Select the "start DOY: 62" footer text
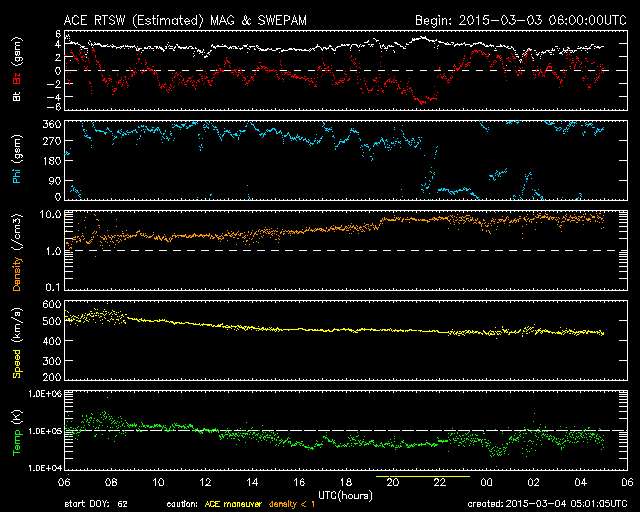 point(96,504)
